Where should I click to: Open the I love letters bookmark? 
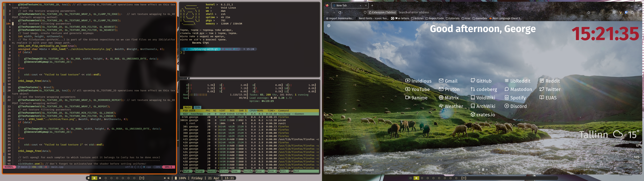pyautogui.click(x=400, y=18)
